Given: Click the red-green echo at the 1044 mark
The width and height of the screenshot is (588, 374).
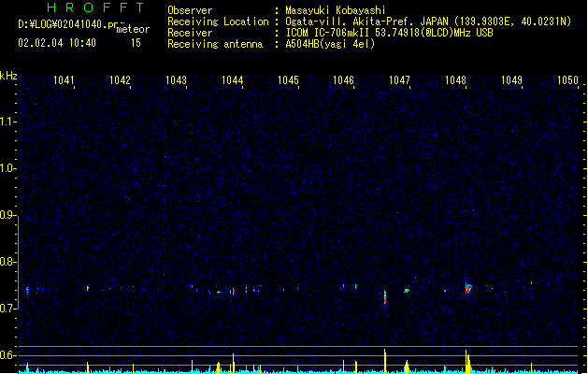Looking at the screenshot, I should coord(233,291).
